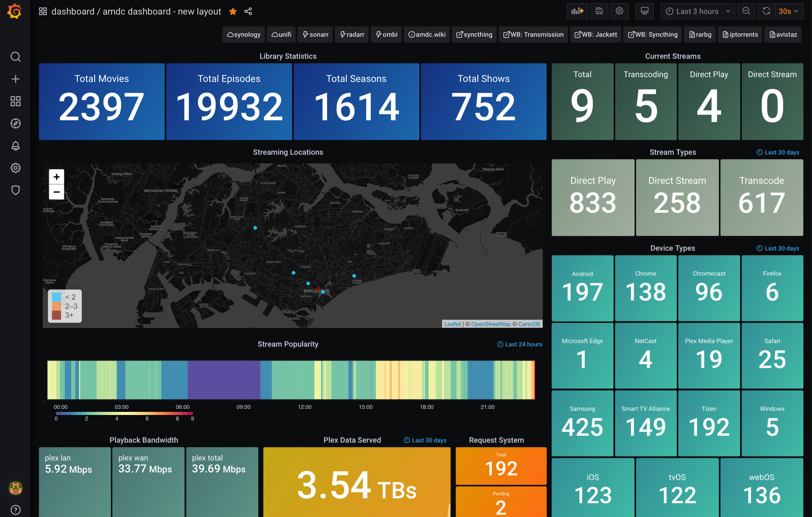Open the sonarr link
The width and height of the screenshot is (812, 517).
315,34
